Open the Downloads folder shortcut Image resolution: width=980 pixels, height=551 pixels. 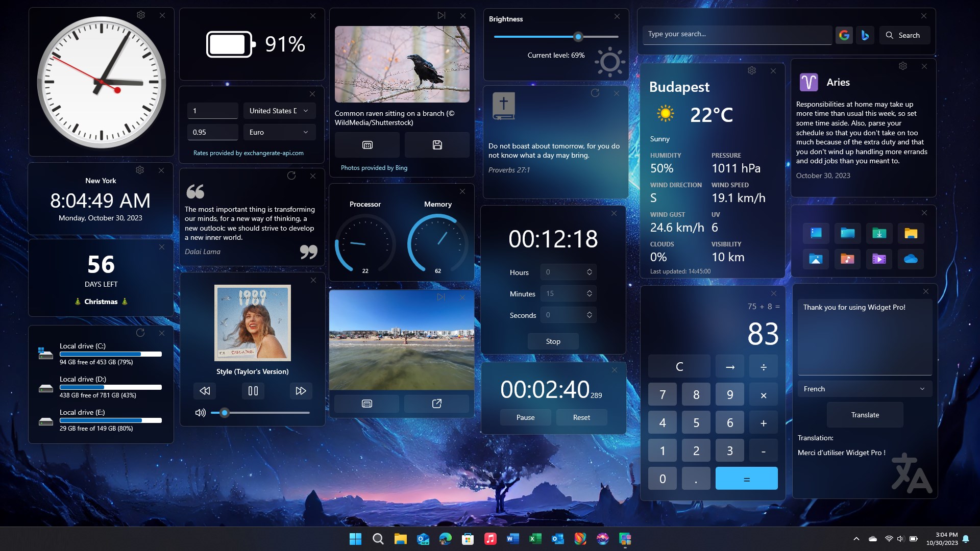click(x=879, y=233)
